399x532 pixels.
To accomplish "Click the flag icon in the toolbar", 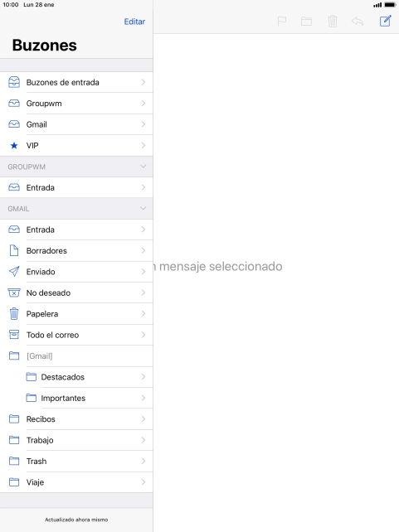I will [281, 22].
